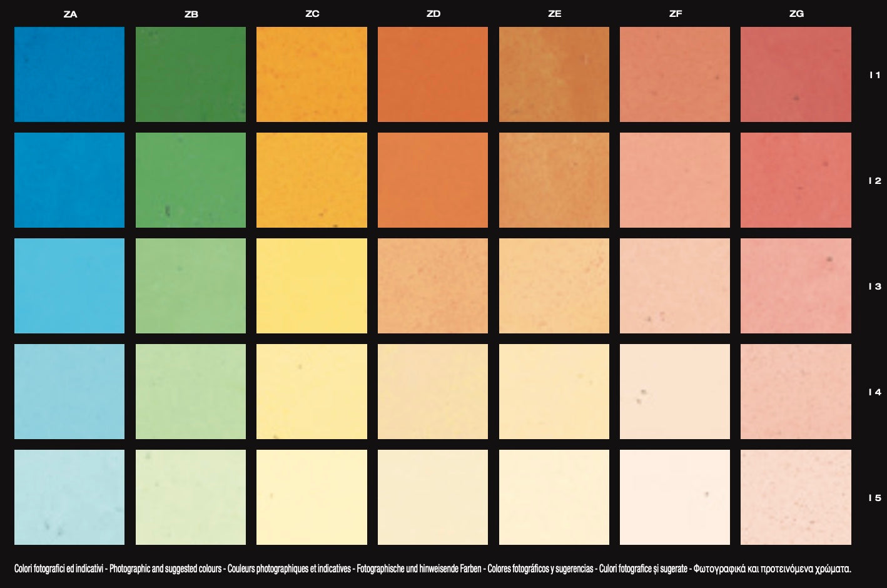Select the light green swatch ZB I4
The height and width of the screenshot is (588, 887).
(x=191, y=392)
